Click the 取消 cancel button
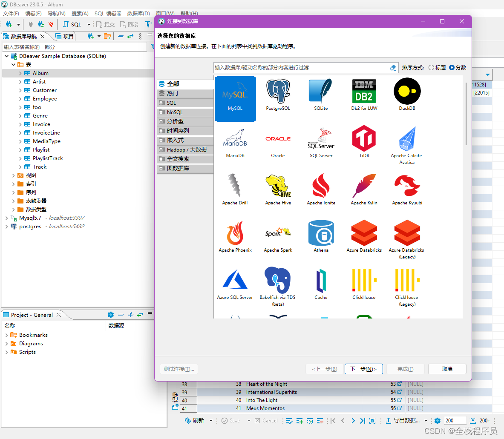The image size is (504, 439). pyautogui.click(x=447, y=369)
